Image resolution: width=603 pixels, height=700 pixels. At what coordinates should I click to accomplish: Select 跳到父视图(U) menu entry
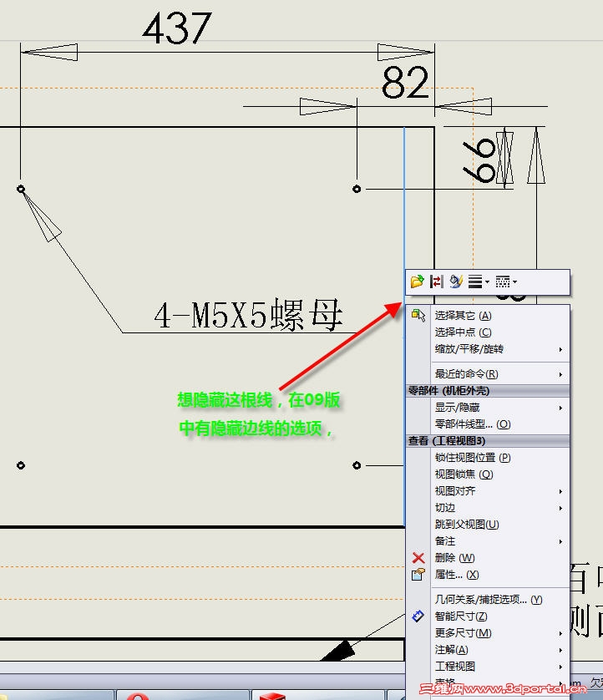(x=488, y=524)
